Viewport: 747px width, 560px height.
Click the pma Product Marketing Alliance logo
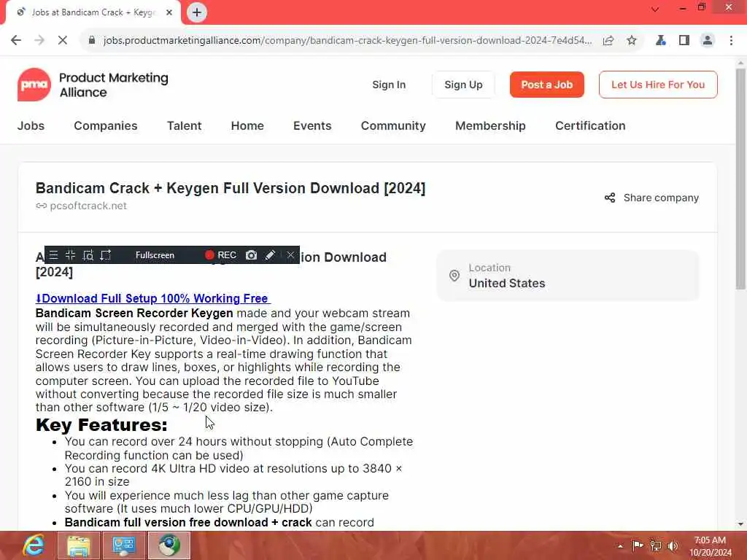click(93, 85)
